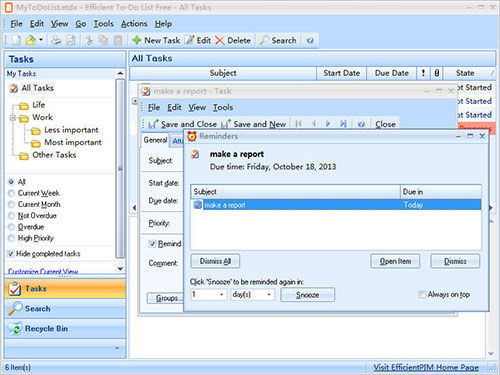500x375 pixels.
Task: Sort by Subject column header
Action: 223,73
